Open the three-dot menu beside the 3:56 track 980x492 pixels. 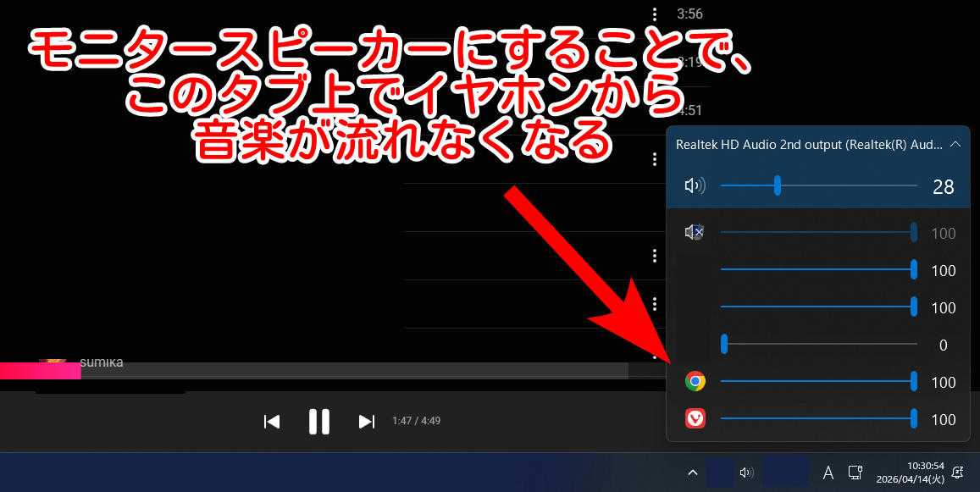coord(654,14)
